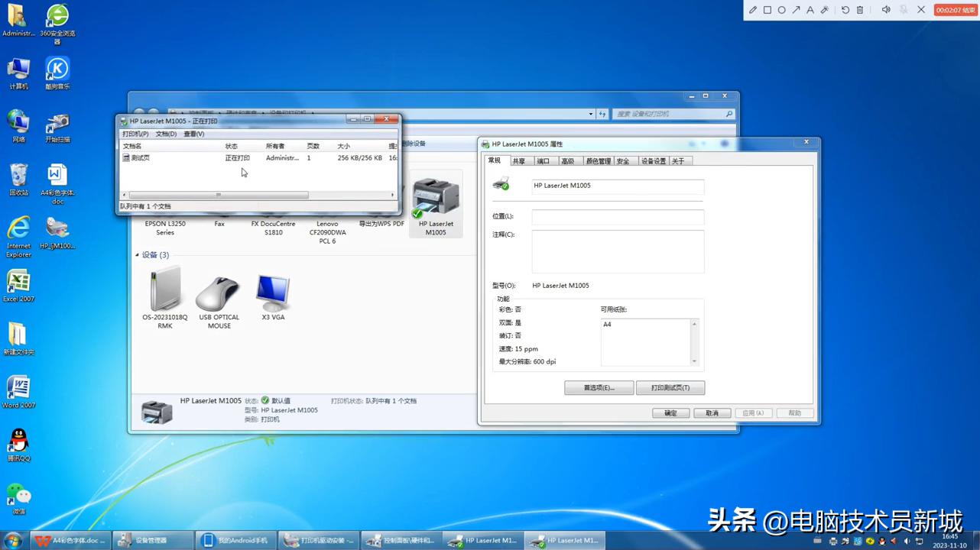Select FX DocuCentre S1810 printer
The image size is (980, 550).
tap(273, 228)
